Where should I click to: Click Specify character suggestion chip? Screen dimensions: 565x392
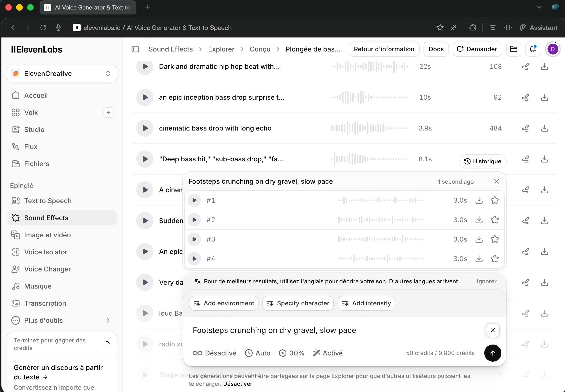[x=298, y=303]
